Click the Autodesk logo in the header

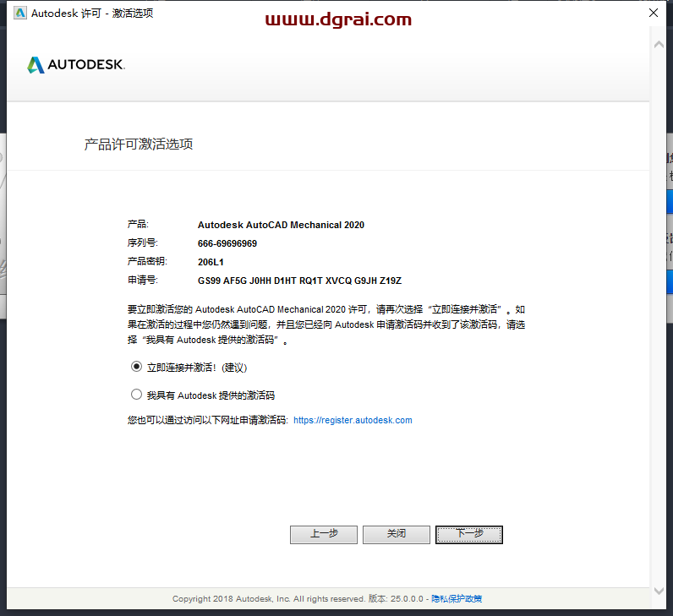76,65
